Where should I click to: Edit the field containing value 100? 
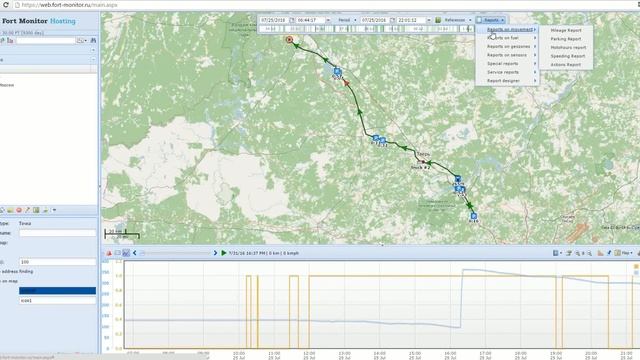coord(58,262)
